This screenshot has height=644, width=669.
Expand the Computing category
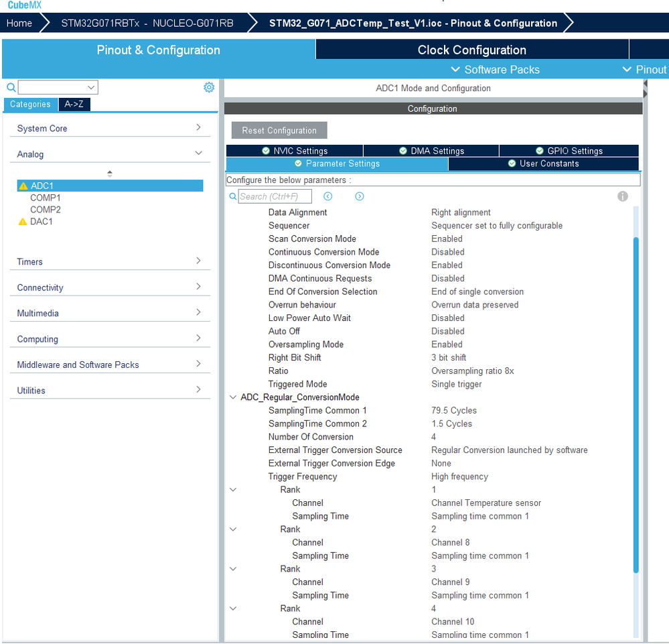pyautogui.click(x=198, y=338)
